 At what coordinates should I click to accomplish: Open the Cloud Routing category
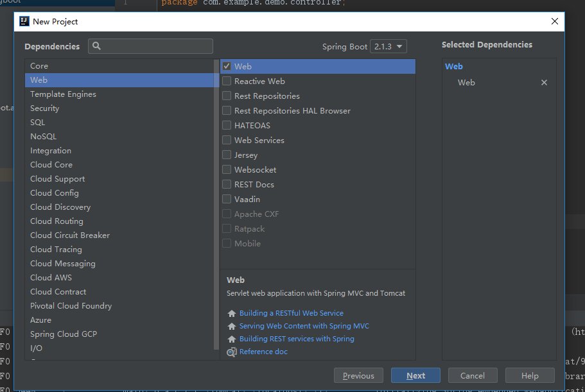[119, 221]
